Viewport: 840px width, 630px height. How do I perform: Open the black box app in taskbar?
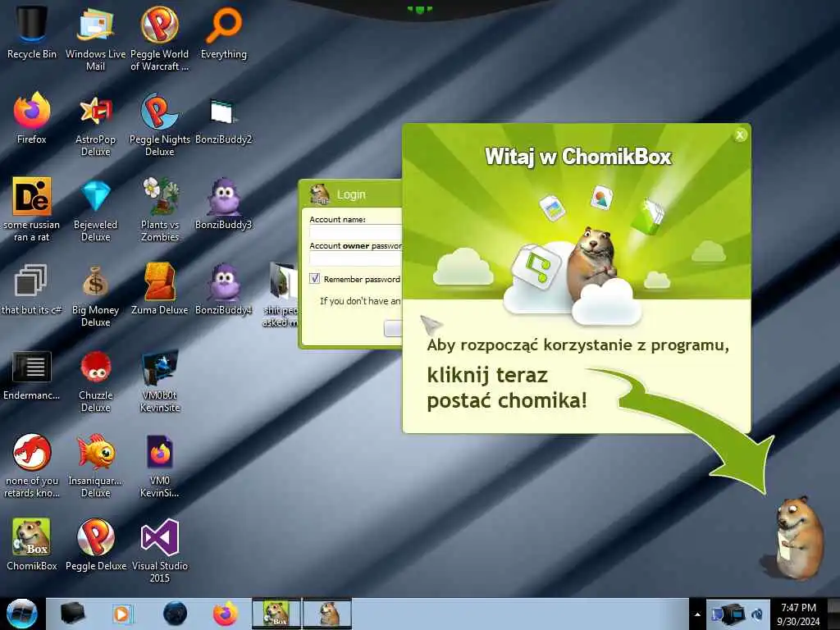pos(72,614)
